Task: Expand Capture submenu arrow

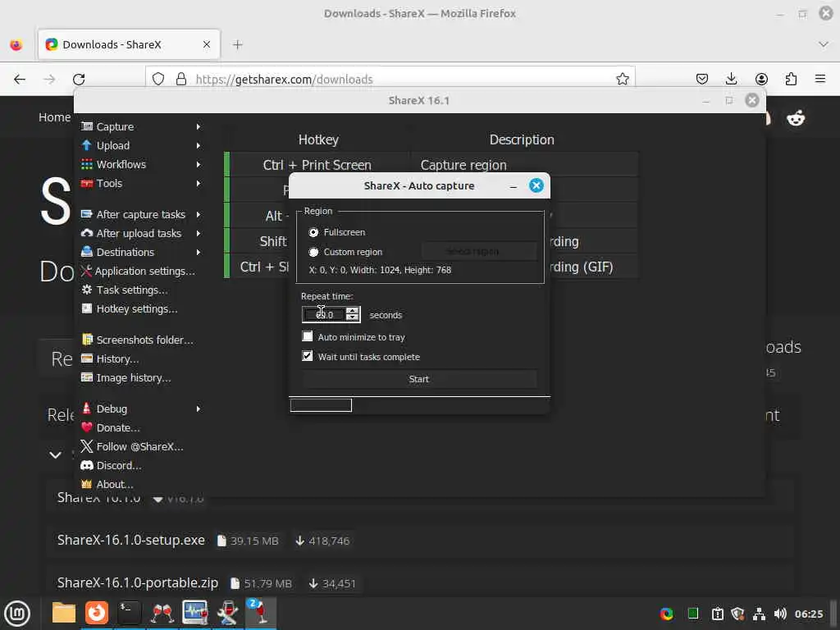Action: click(199, 127)
